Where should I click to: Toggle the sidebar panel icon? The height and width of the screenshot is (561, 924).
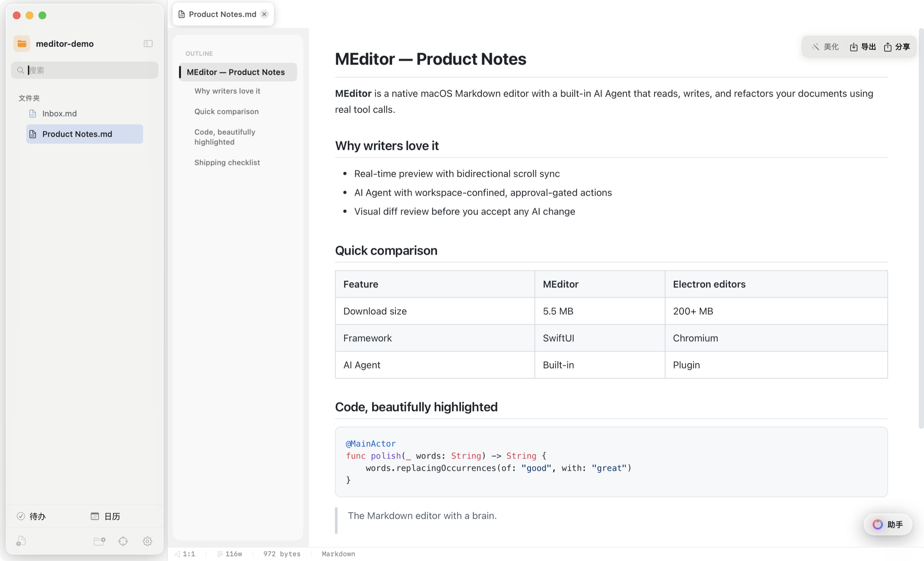148,44
